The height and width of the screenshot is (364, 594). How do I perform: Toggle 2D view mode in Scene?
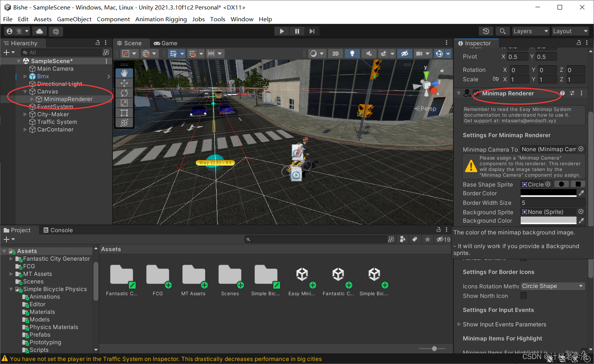point(336,54)
